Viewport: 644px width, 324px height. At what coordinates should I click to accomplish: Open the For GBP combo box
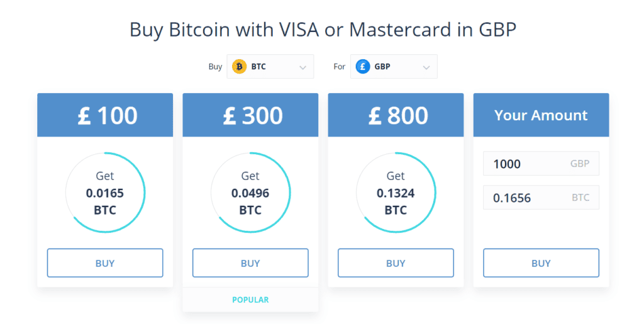(394, 67)
